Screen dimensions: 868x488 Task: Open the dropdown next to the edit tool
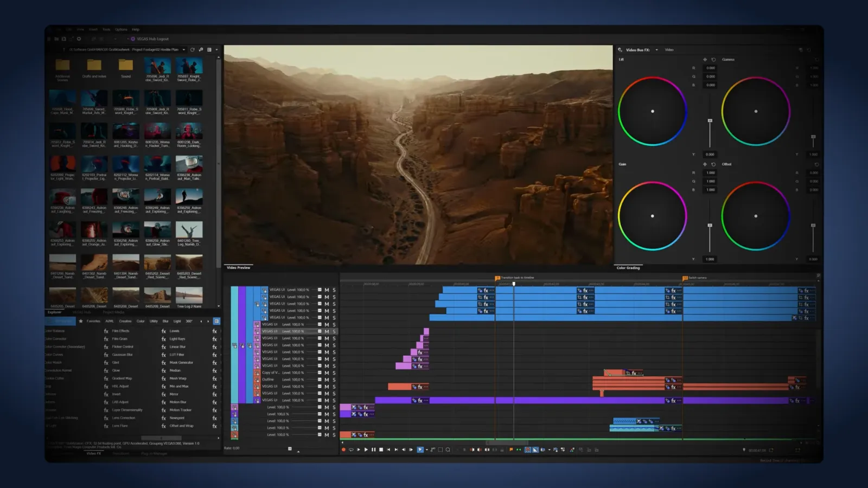(x=426, y=450)
